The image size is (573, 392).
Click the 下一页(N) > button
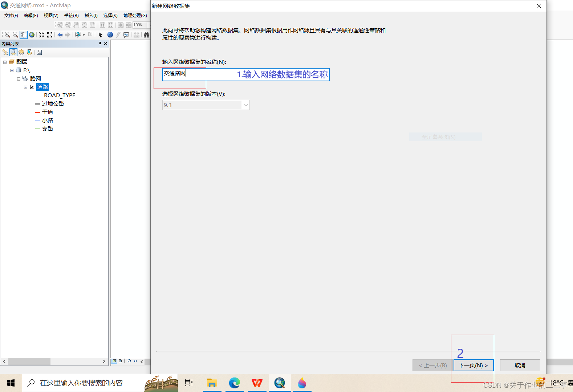(474, 365)
